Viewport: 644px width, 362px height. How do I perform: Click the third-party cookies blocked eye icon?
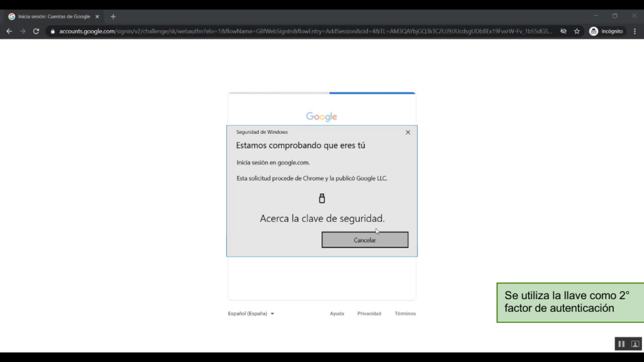tap(563, 31)
